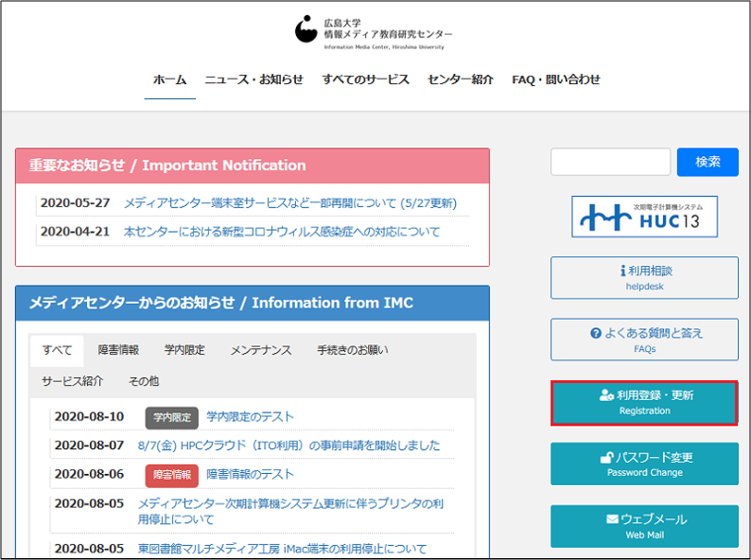Switch to the 障害情報 tab

pyautogui.click(x=118, y=350)
